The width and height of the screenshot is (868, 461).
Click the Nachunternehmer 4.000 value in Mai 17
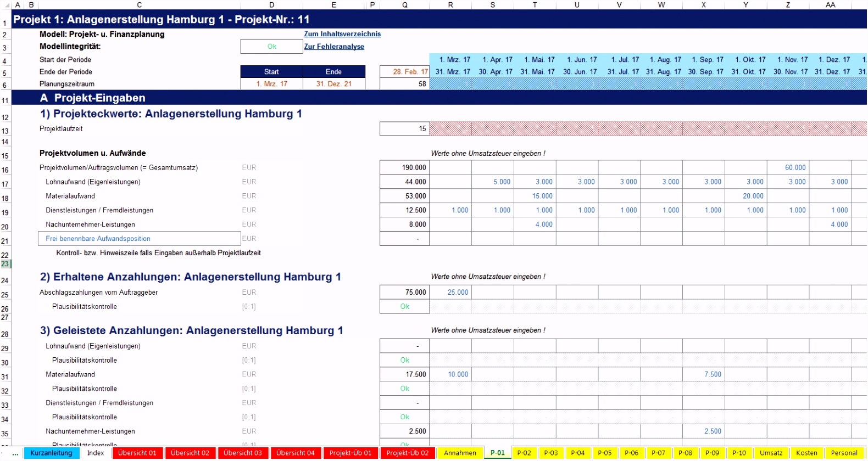click(x=535, y=224)
